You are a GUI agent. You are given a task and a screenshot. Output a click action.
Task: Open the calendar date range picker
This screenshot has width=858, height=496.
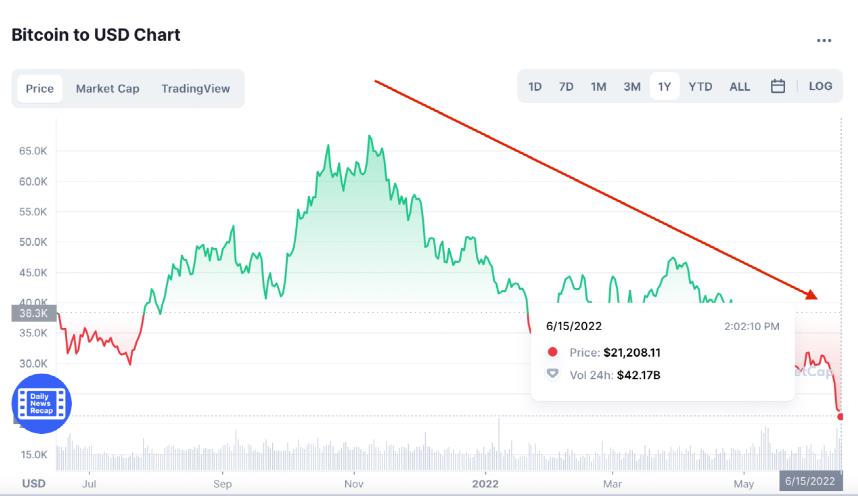click(x=778, y=87)
